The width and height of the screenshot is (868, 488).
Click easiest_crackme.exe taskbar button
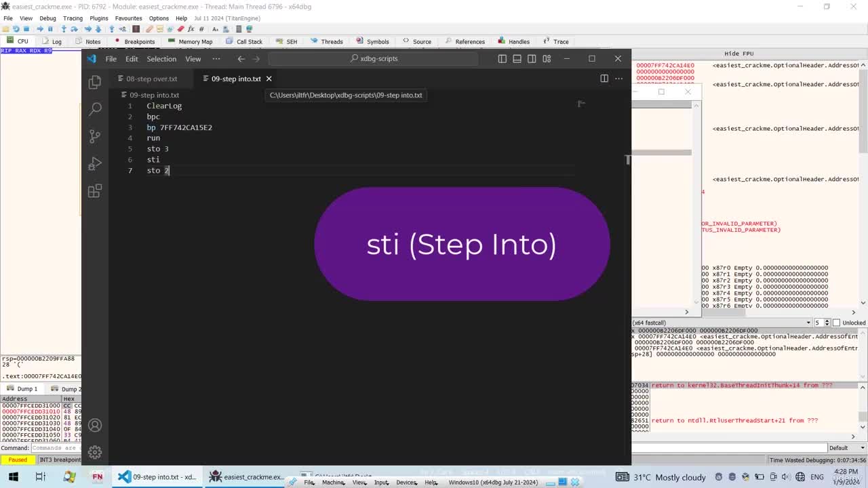[x=247, y=477]
